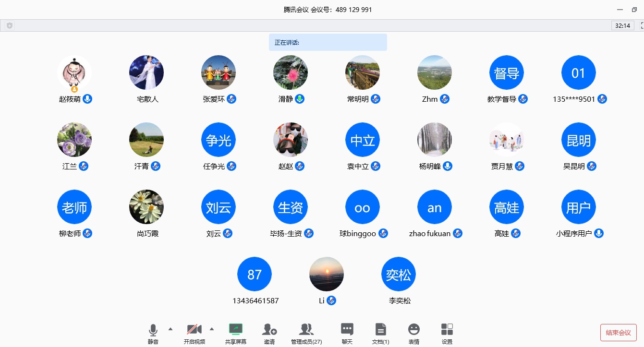Open the Settings (设置) grid icon
The width and height of the screenshot is (644, 347).
[447, 330]
